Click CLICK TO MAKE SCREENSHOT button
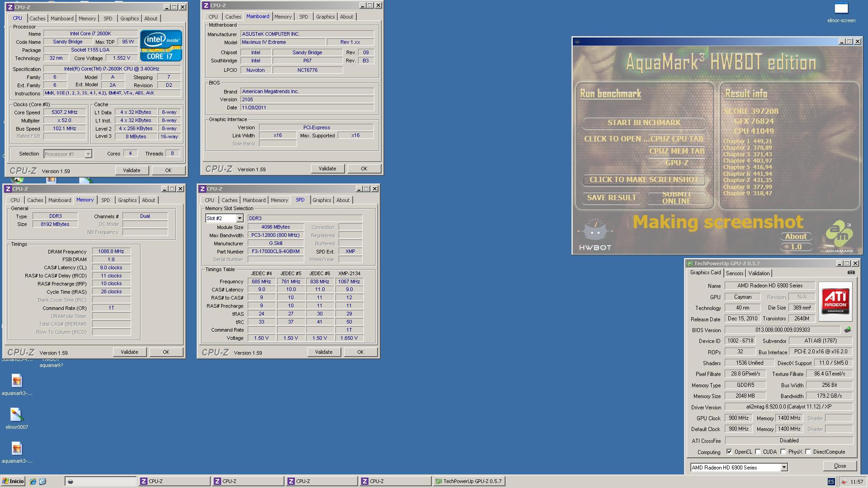This screenshot has height=488, width=868. coord(644,179)
